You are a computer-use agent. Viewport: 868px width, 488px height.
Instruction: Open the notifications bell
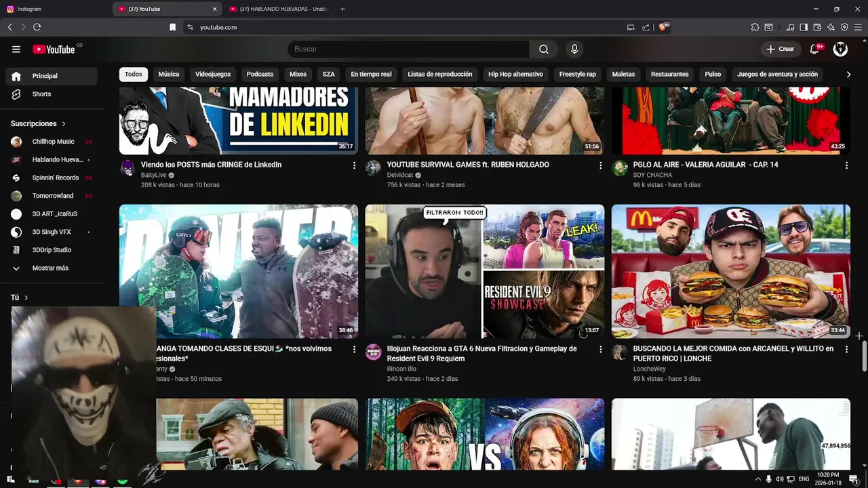click(815, 49)
